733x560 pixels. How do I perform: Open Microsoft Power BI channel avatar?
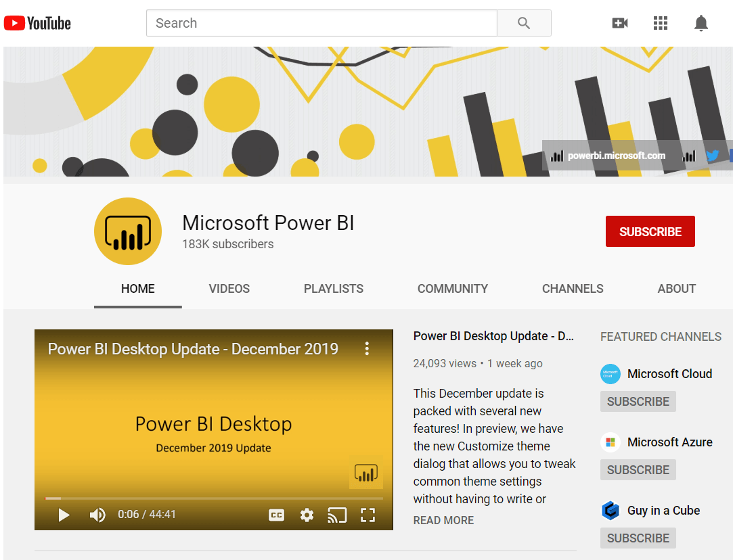point(127,231)
